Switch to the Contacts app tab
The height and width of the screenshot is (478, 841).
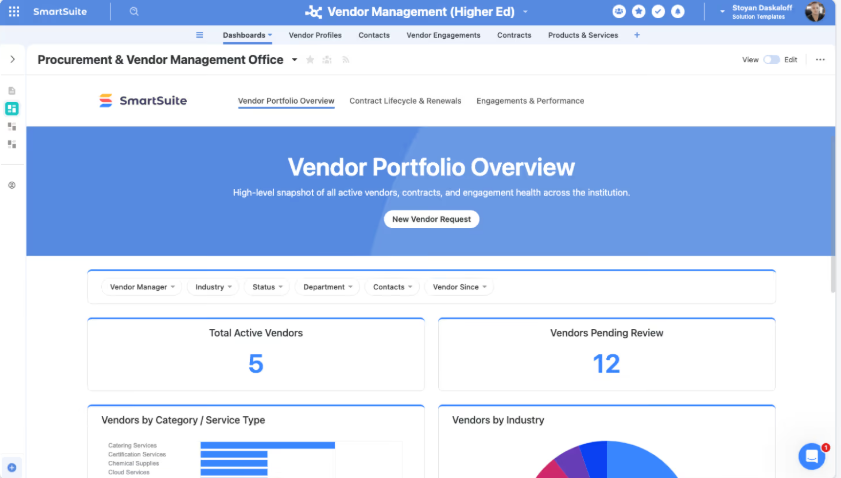click(x=374, y=35)
